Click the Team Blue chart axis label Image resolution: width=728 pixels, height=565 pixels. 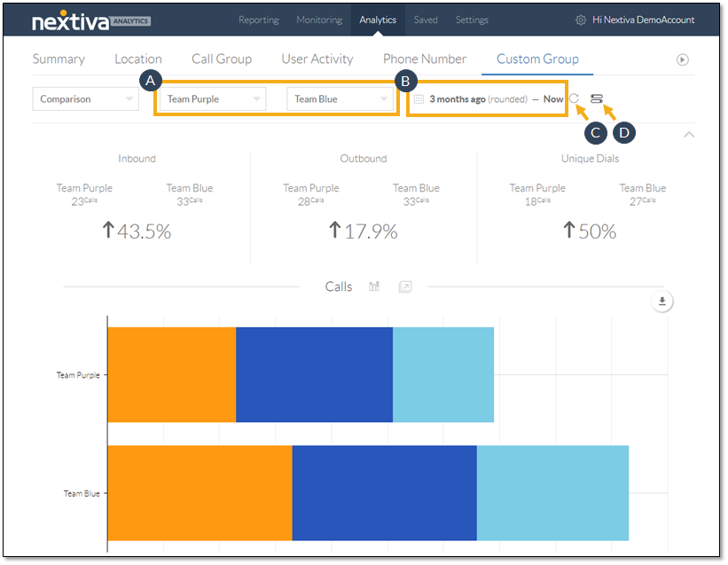point(82,493)
